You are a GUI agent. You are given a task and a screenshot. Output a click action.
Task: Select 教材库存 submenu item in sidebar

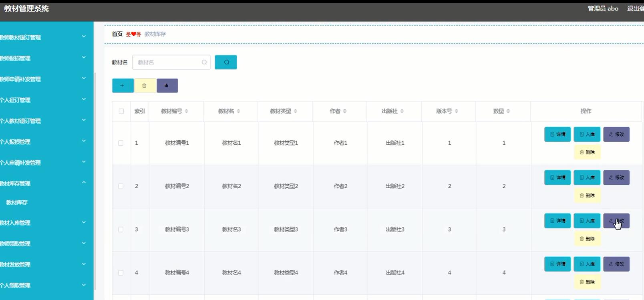[17, 203]
